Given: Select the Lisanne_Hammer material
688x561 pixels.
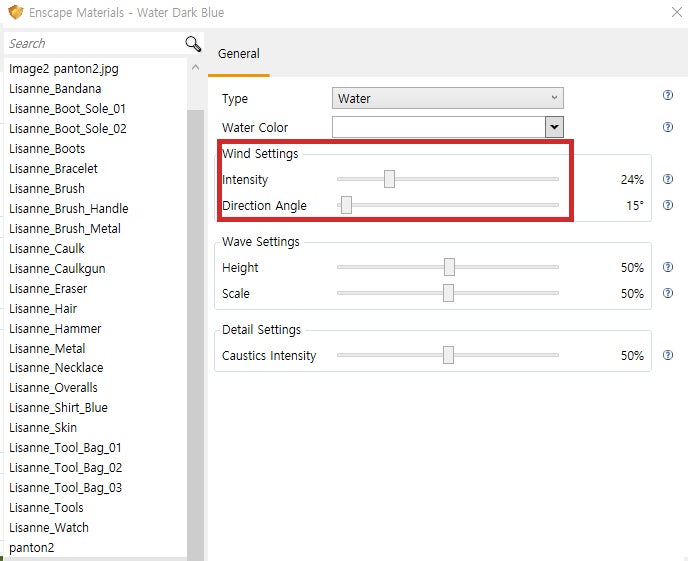Looking at the screenshot, I should (x=55, y=329).
